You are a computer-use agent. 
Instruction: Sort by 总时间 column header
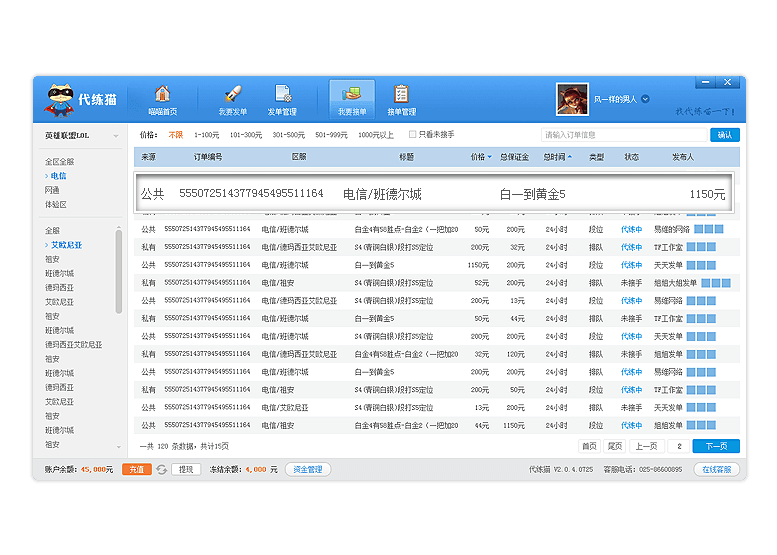(x=557, y=157)
